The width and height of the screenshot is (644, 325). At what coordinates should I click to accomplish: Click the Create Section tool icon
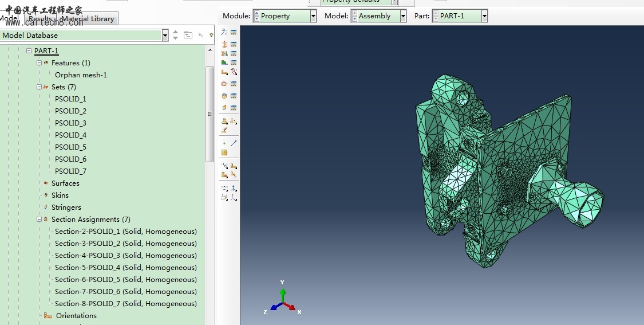[224, 44]
